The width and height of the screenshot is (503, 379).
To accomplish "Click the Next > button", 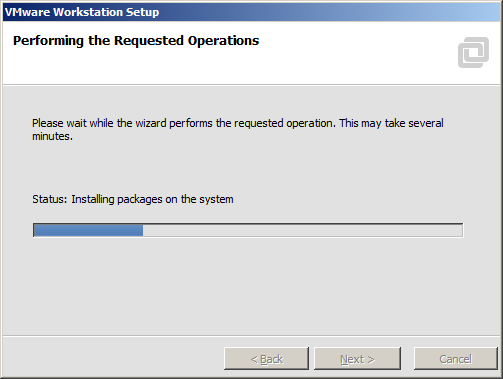I will (x=357, y=359).
